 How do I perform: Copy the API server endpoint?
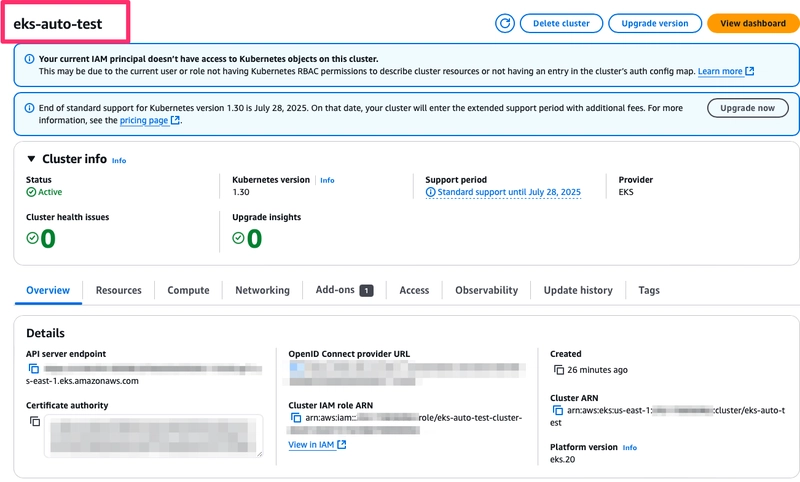(x=33, y=369)
